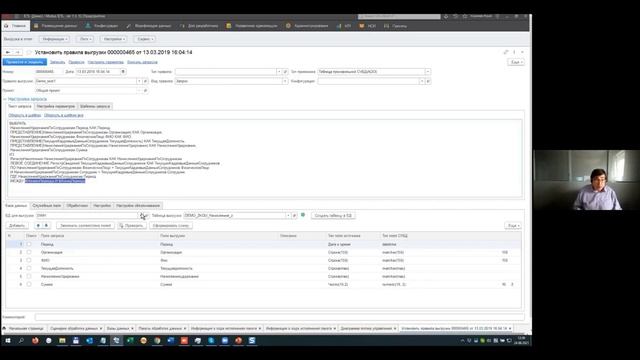Switch to the Служебные поля tab
The height and width of the screenshot is (360, 640).
(47, 206)
